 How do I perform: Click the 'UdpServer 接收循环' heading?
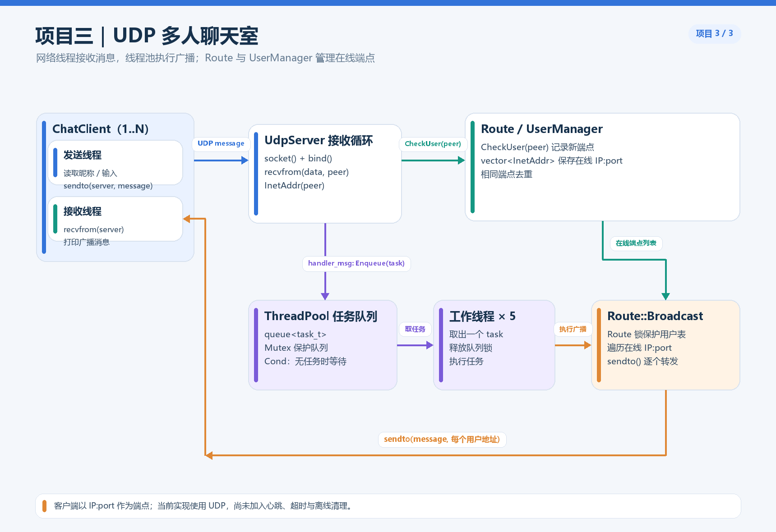tap(319, 141)
